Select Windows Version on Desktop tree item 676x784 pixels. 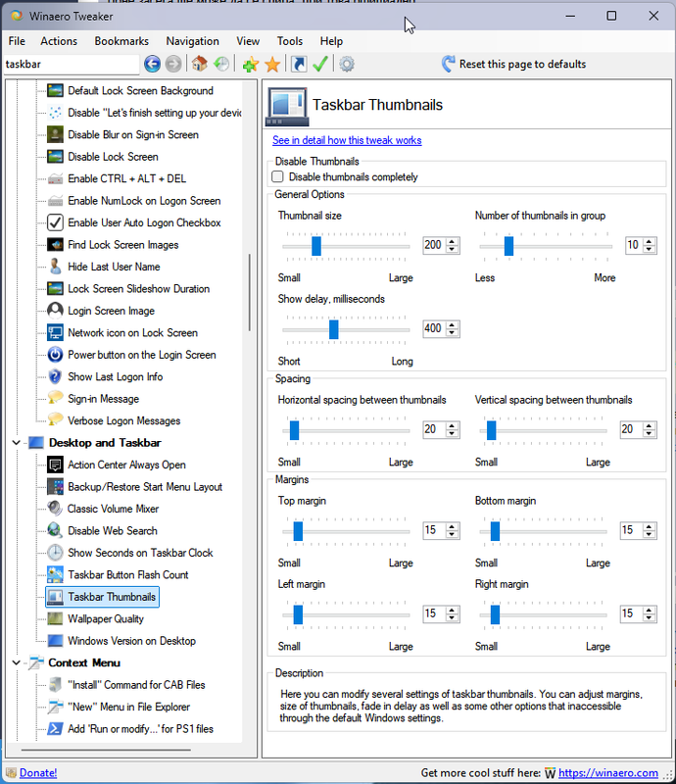[131, 641]
